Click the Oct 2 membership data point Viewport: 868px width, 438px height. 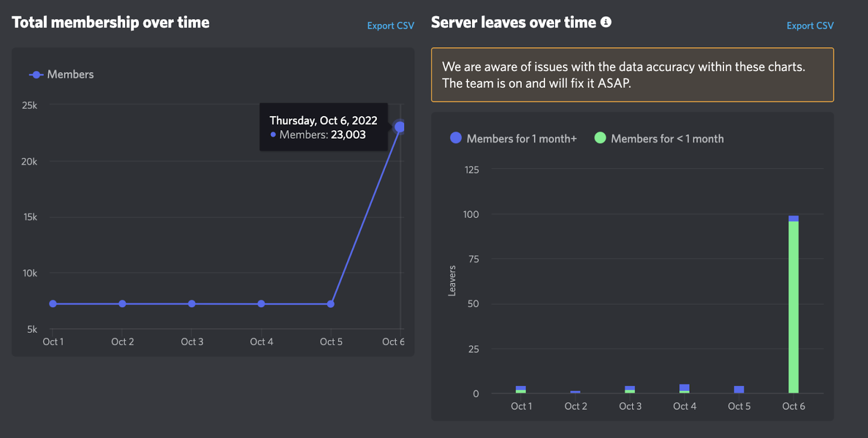(x=122, y=304)
